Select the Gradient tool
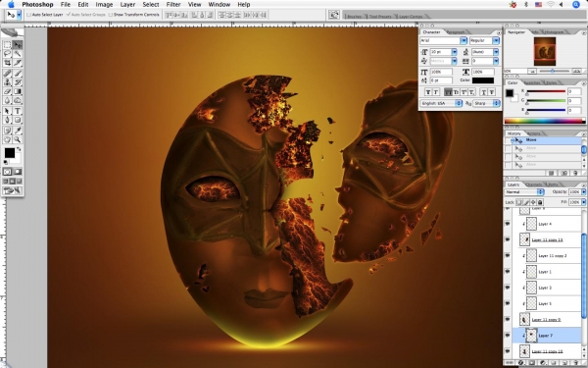The image size is (588, 368). (x=18, y=91)
